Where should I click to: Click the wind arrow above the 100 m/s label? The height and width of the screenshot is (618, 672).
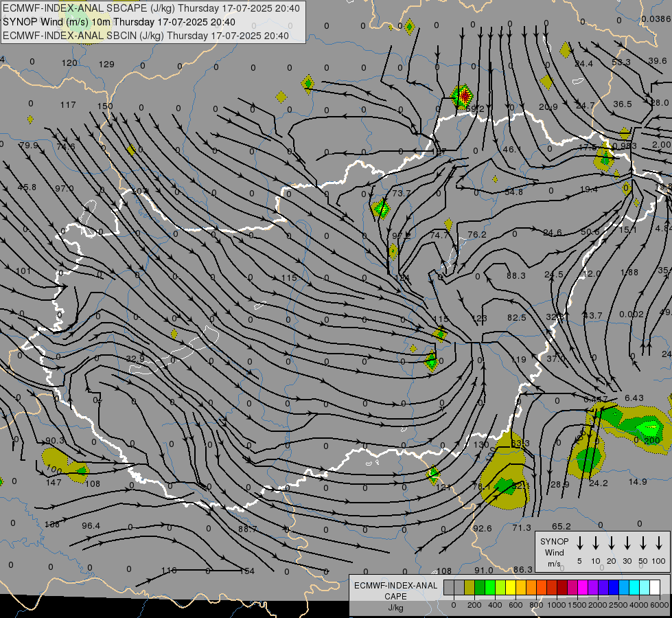659,543
